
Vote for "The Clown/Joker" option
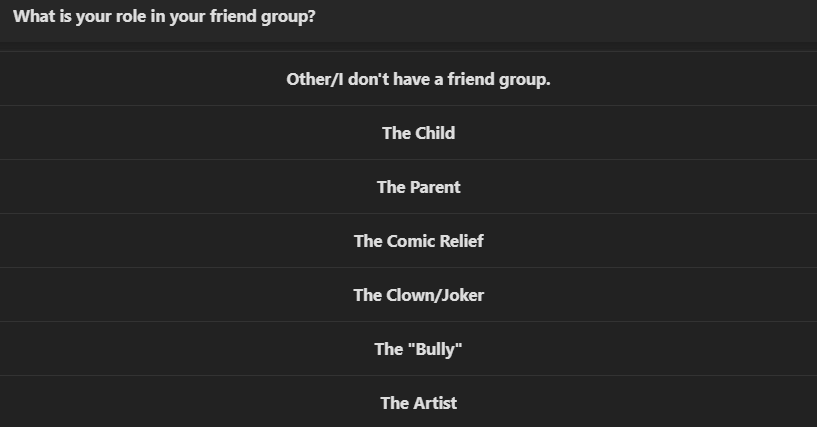coord(418,295)
